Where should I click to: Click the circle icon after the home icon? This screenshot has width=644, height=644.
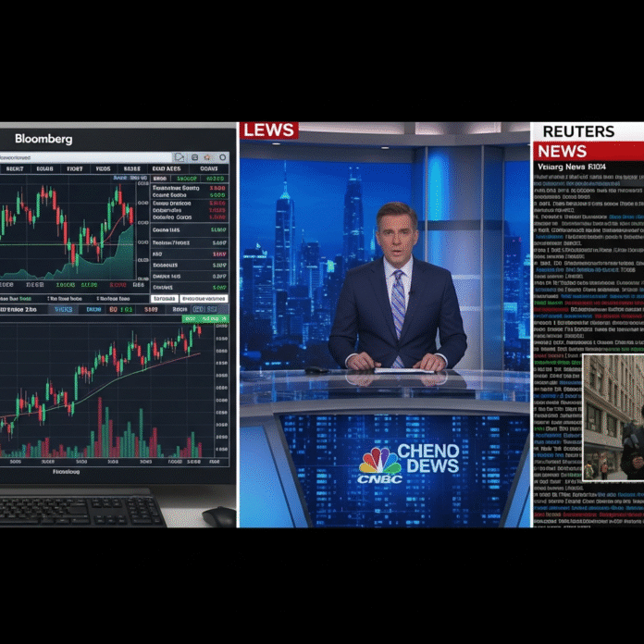point(223,157)
